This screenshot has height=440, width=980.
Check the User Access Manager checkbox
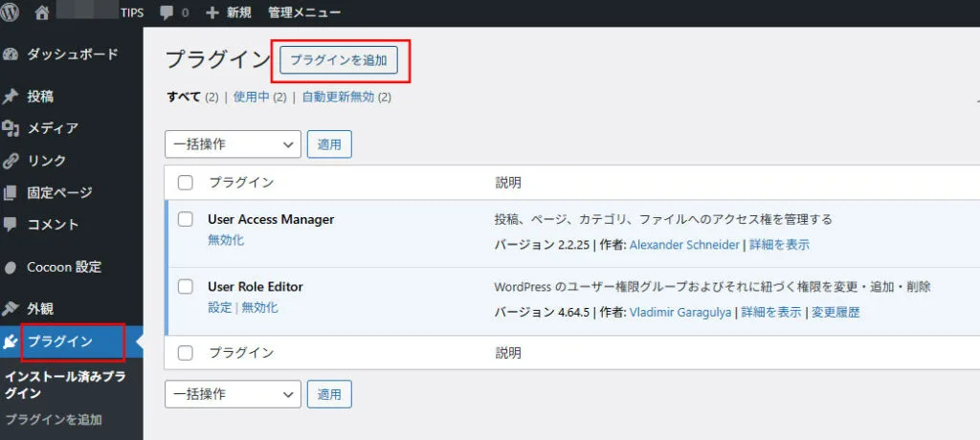coord(186,219)
